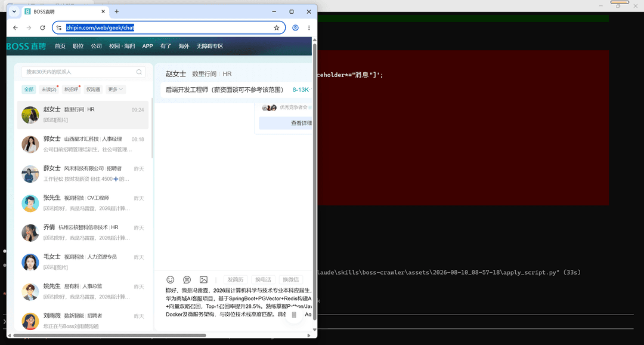Open the 公司 nav item
Viewport: 644px width, 345px height.
point(96,46)
